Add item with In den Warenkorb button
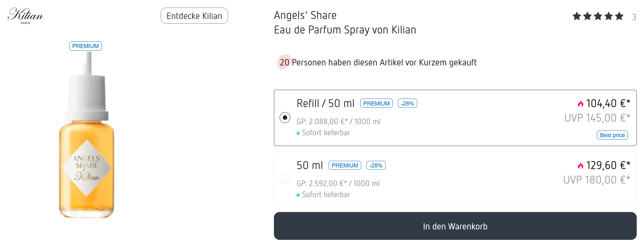Screen dimensions: 644x243 455,226
